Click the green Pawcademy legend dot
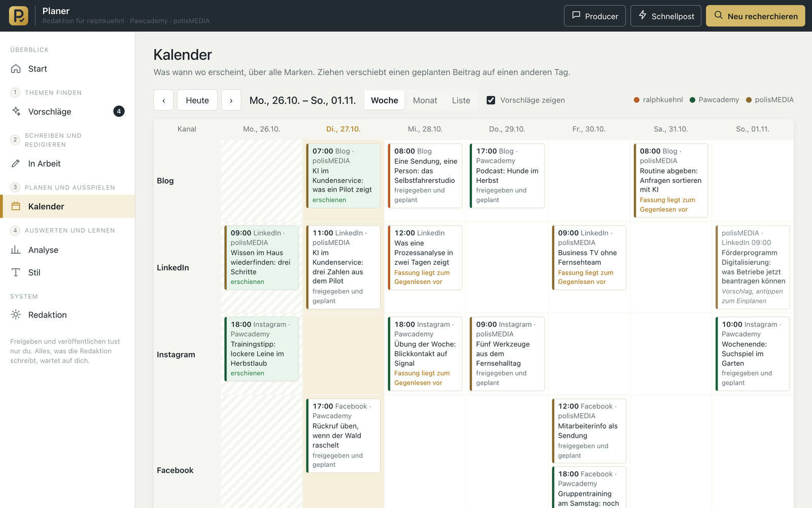The height and width of the screenshot is (508, 812). point(692,100)
